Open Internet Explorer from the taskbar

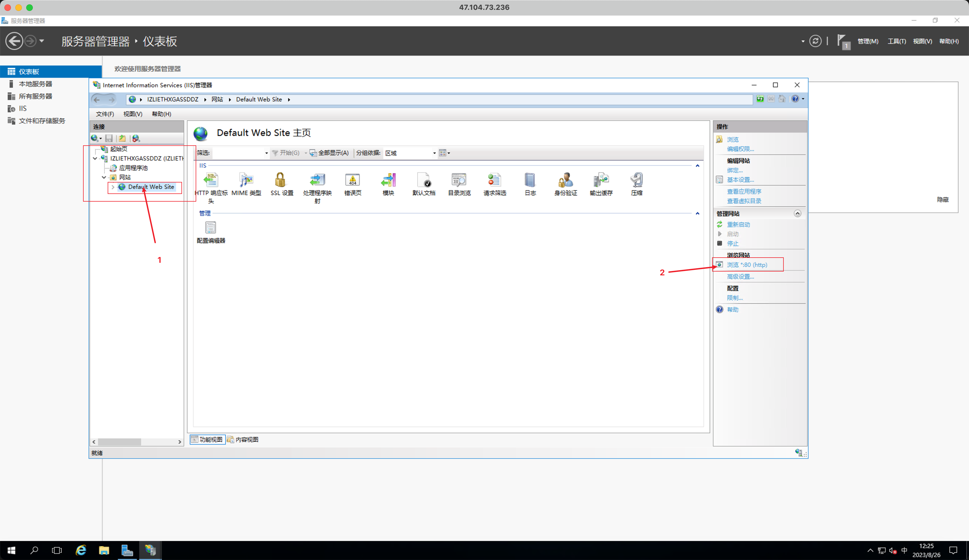(x=81, y=550)
